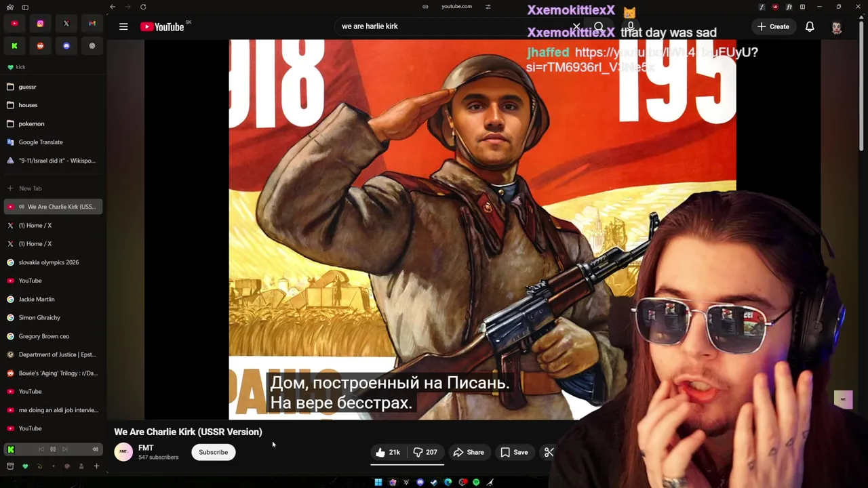Go to YouTube home via the logo
Image resolution: width=868 pixels, height=488 pixels.
point(162,26)
